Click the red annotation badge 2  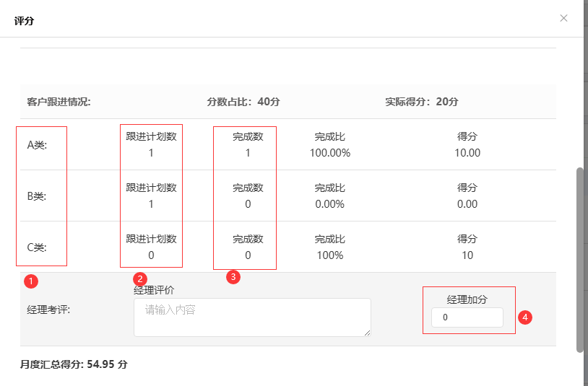click(142, 278)
